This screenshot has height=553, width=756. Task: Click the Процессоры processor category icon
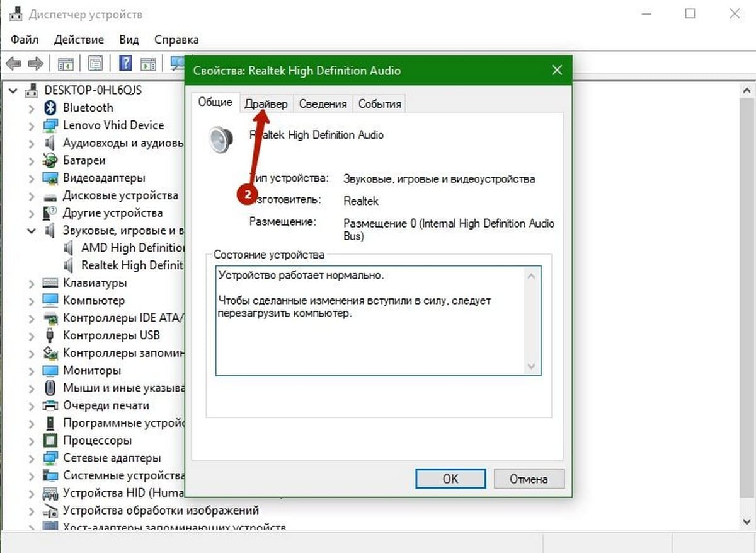click(x=50, y=440)
